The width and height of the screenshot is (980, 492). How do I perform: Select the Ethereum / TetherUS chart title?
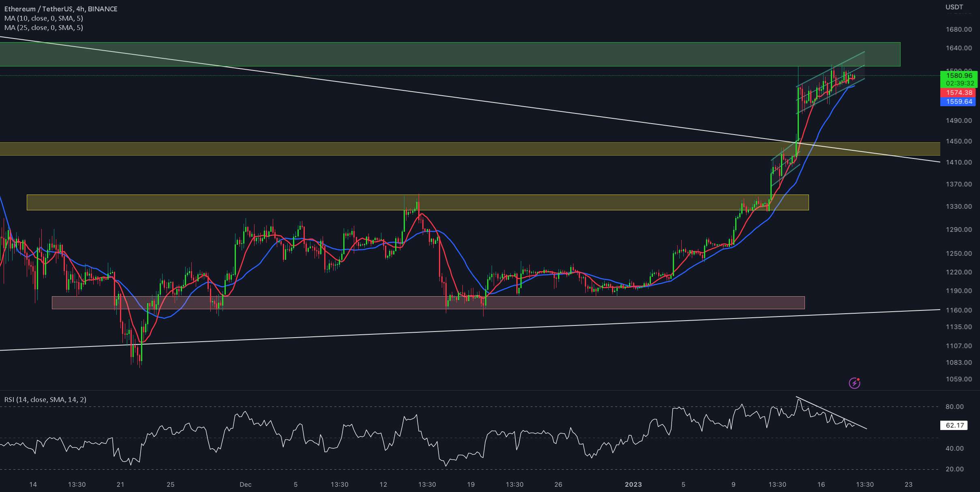tap(61, 9)
